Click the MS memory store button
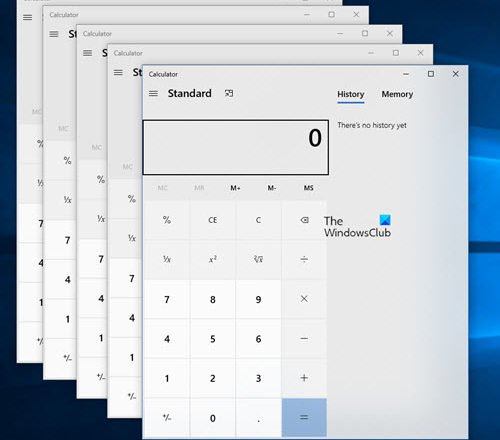This screenshot has height=440, width=500. 308,188
